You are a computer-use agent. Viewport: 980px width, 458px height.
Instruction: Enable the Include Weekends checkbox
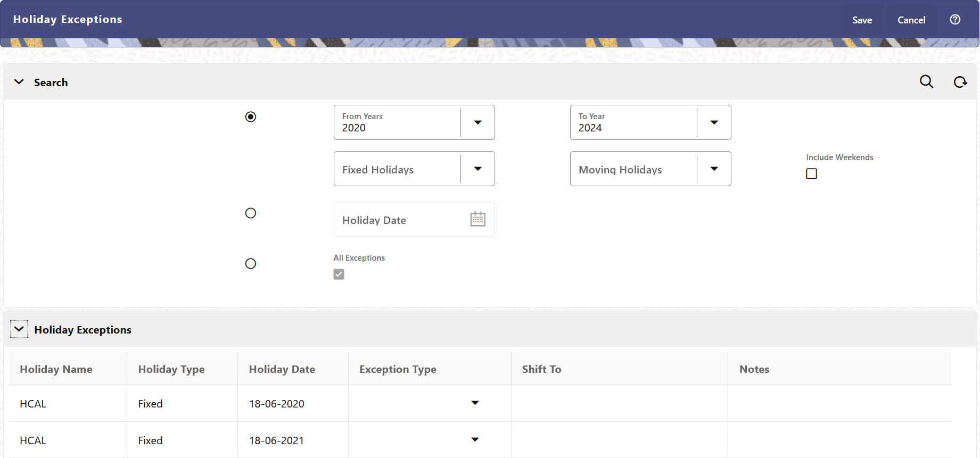pos(811,173)
